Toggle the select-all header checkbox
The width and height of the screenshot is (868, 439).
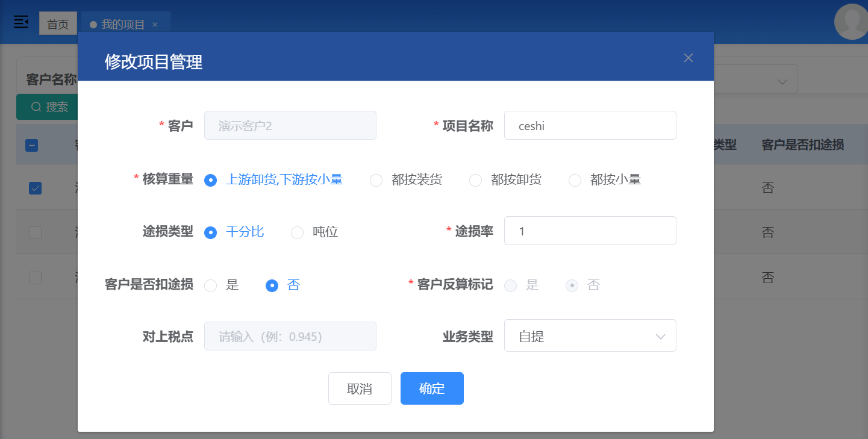click(32, 145)
